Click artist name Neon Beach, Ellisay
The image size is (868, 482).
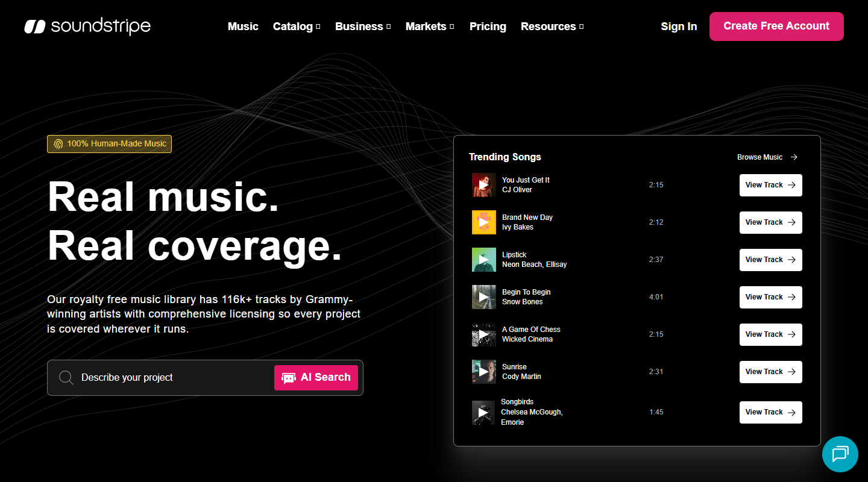click(x=535, y=264)
